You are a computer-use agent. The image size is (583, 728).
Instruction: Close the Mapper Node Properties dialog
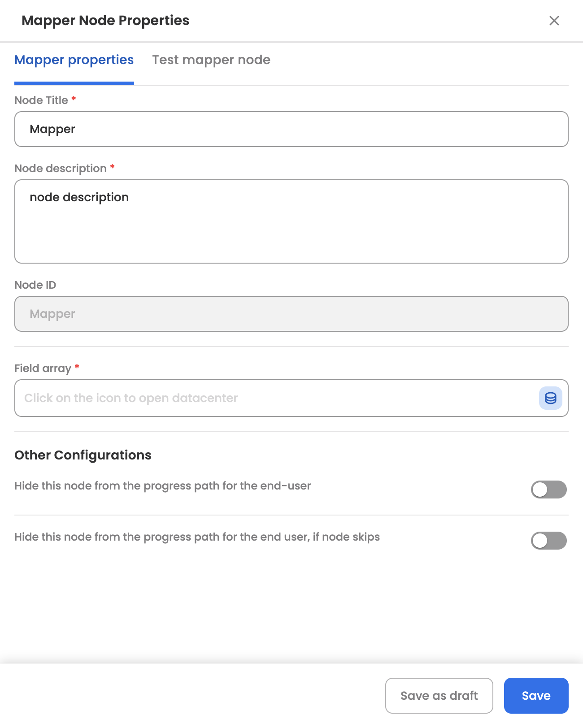point(554,21)
